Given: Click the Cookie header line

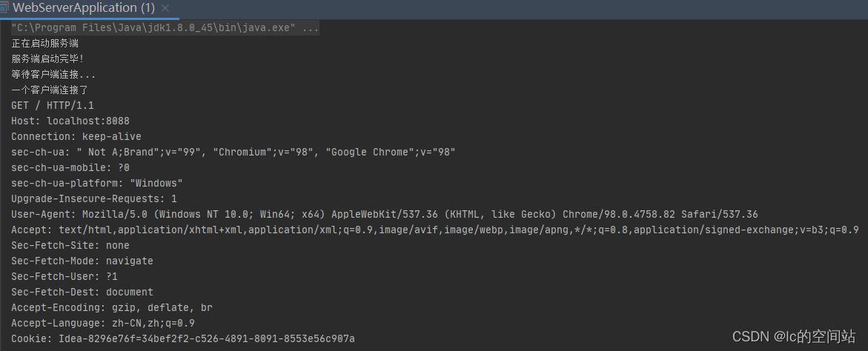Looking at the screenshot, I should point(182,338).
